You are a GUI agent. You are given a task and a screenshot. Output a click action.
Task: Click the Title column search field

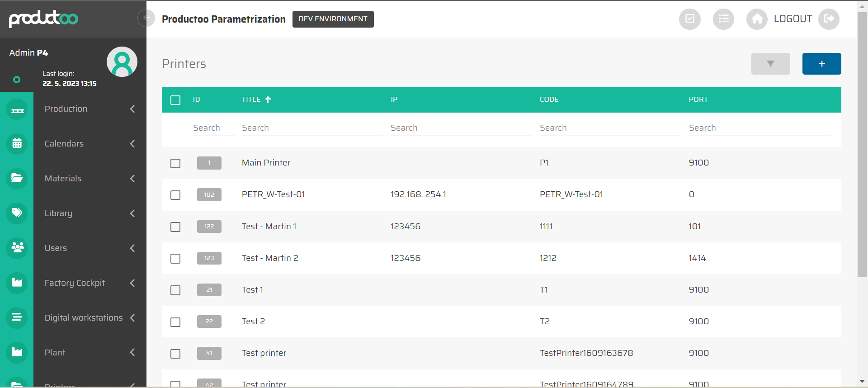(312, 128)
